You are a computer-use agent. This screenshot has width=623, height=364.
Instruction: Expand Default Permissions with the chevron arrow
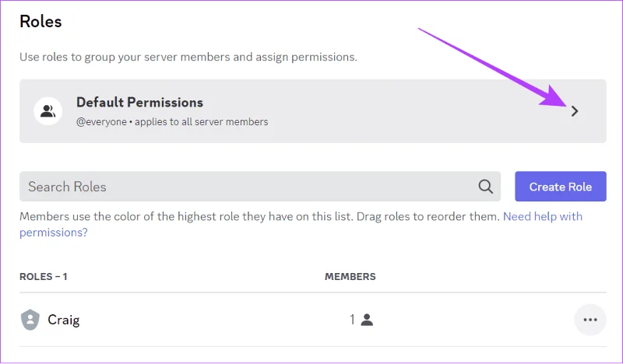(575, 111)
